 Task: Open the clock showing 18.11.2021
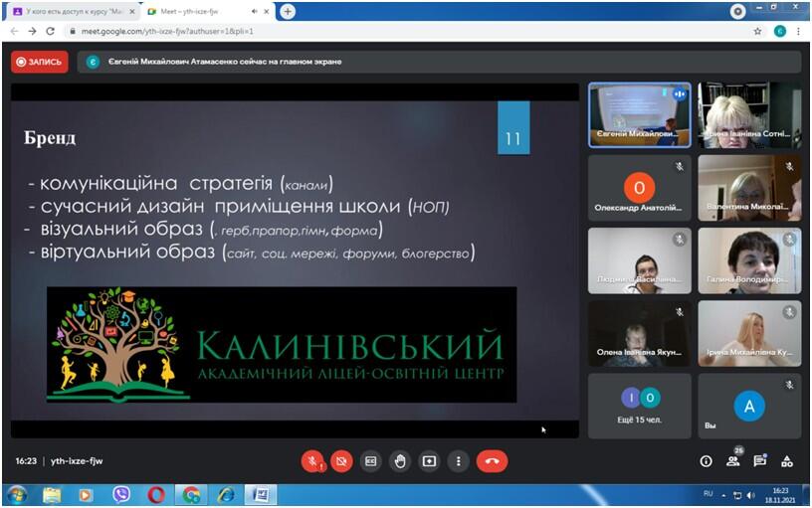780,496
